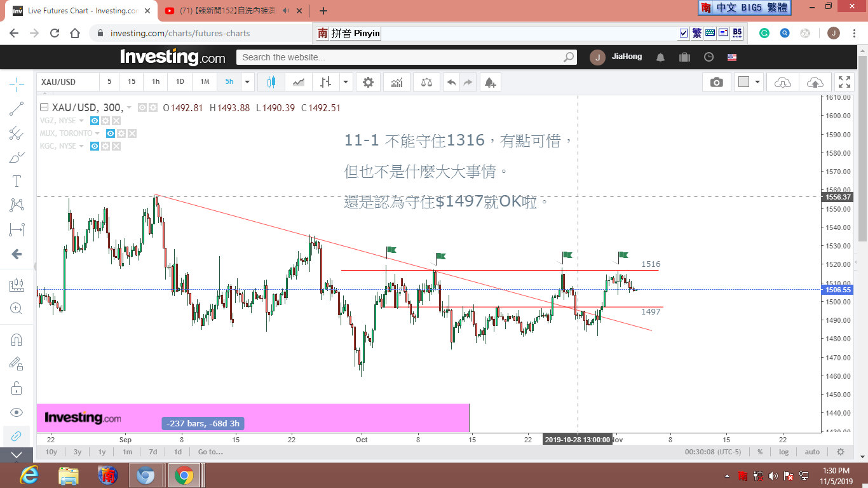Take a chart snapshot with camera icon
868x488 pixels.
[x=717, y=82]
